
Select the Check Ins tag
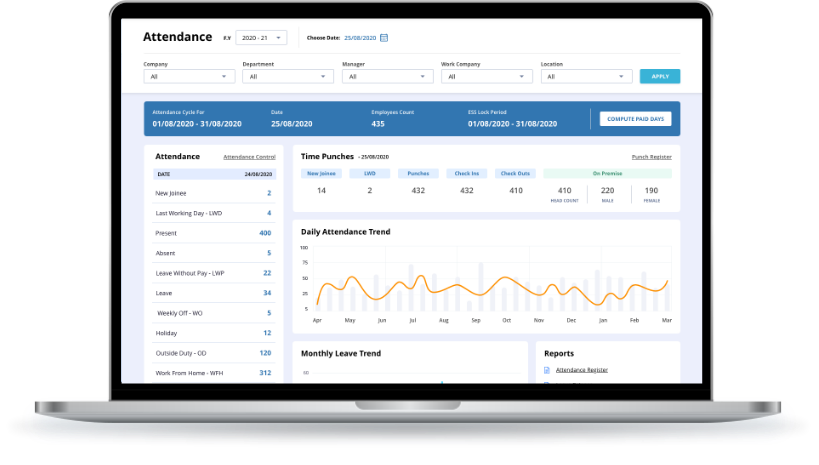[x=466, y=173]
